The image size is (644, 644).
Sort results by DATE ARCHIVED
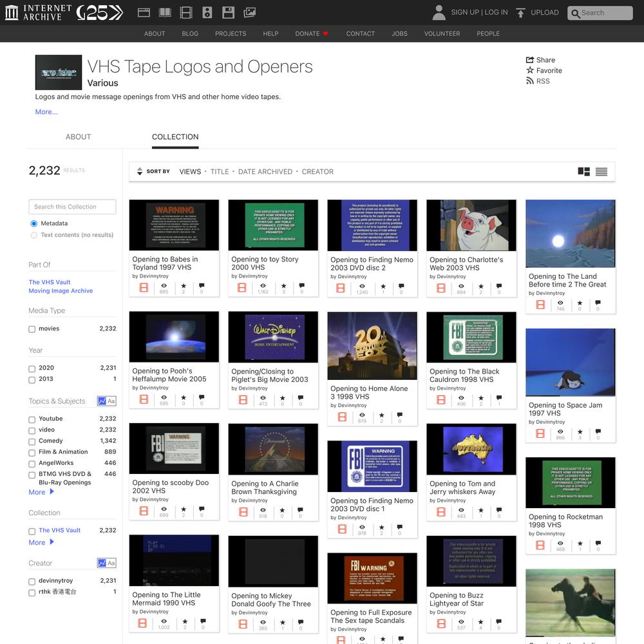[265, 172]
